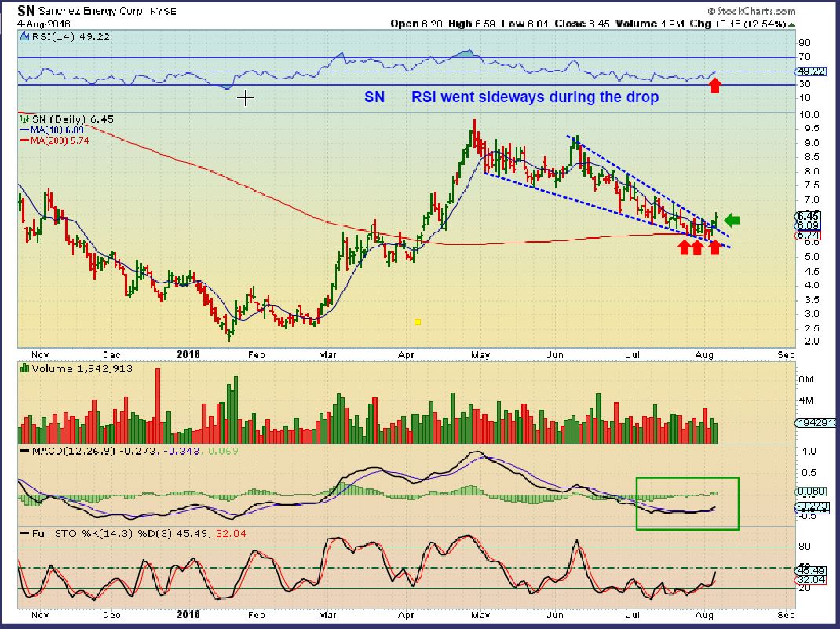Click 'Sep' on the price chart date axis

click(x=786, y=355)
